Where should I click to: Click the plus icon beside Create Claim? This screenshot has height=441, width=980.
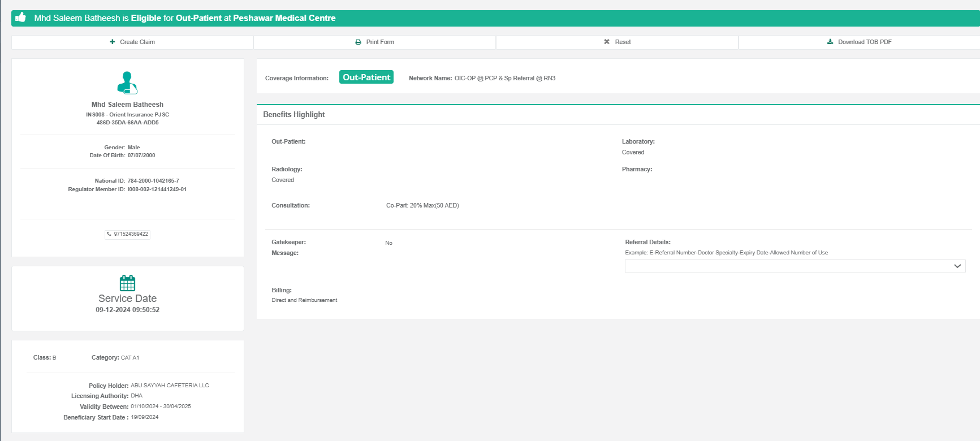point(113,42)
